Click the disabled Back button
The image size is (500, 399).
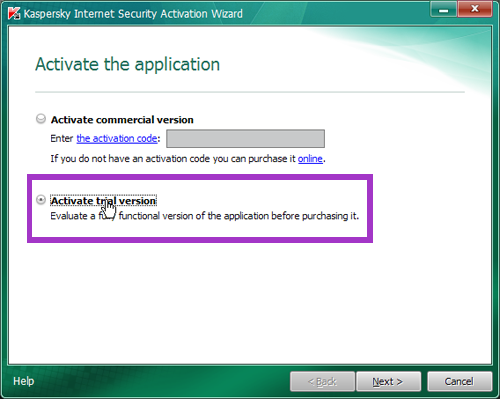point(322,381)
